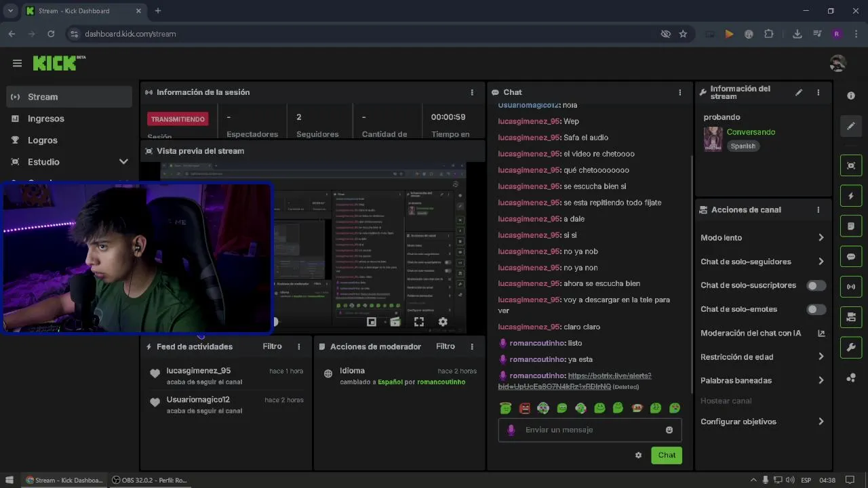Open three-dot menu of Acciones de canal
The height and width of the screenshot is (488, 868).
(818, 210)
